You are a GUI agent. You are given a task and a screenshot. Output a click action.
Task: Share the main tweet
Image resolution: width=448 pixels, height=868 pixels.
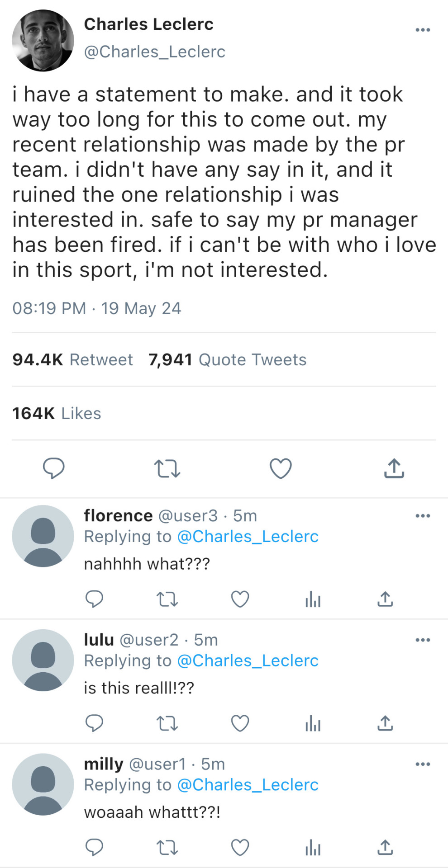pos(394,468)
